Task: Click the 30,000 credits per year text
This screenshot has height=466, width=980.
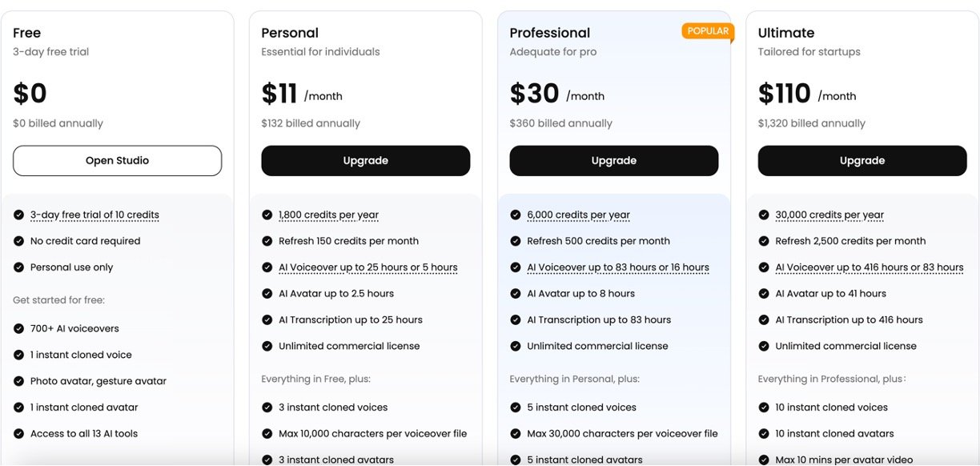Action: pyautogui.click(x=829, y=215)
